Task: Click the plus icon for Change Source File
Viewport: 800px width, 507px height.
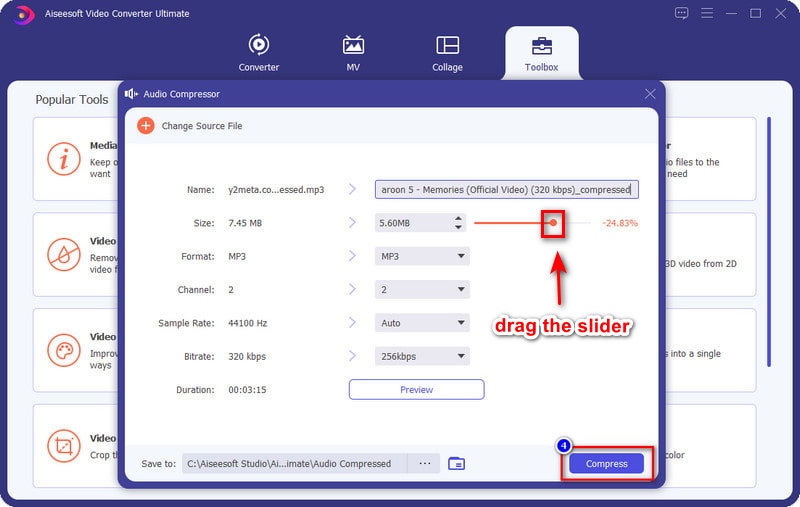Action: coord(146,126)
